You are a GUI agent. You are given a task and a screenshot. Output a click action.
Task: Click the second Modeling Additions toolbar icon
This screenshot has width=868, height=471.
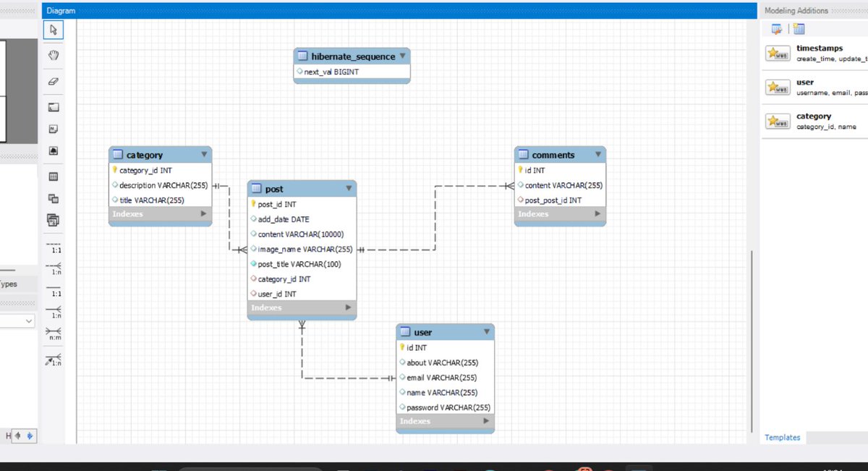(799, 29)
